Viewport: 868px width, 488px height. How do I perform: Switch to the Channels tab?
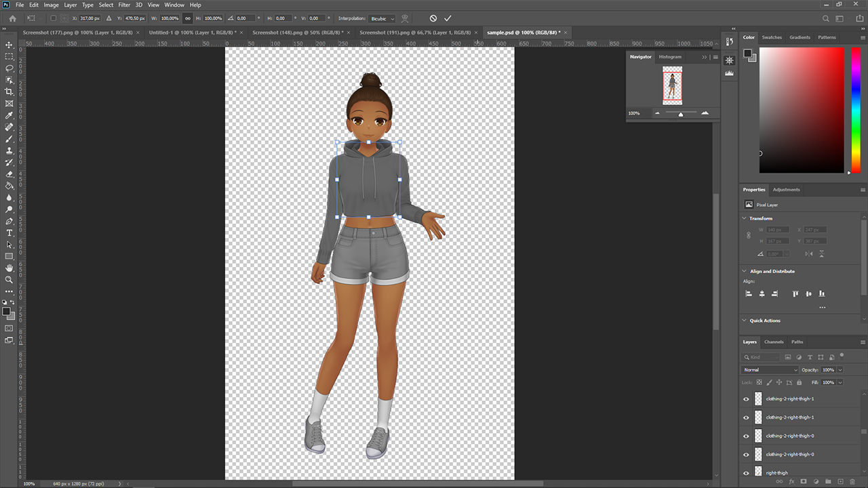pyautogui.click(x=774, y=342)
